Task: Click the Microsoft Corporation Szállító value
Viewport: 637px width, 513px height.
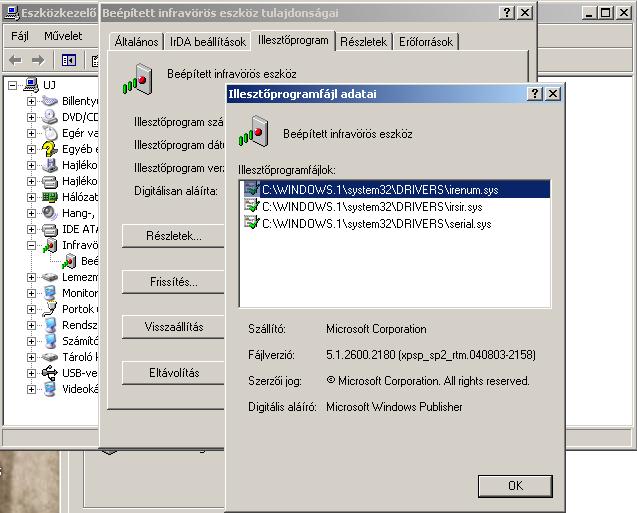Action: coord(376,329)
